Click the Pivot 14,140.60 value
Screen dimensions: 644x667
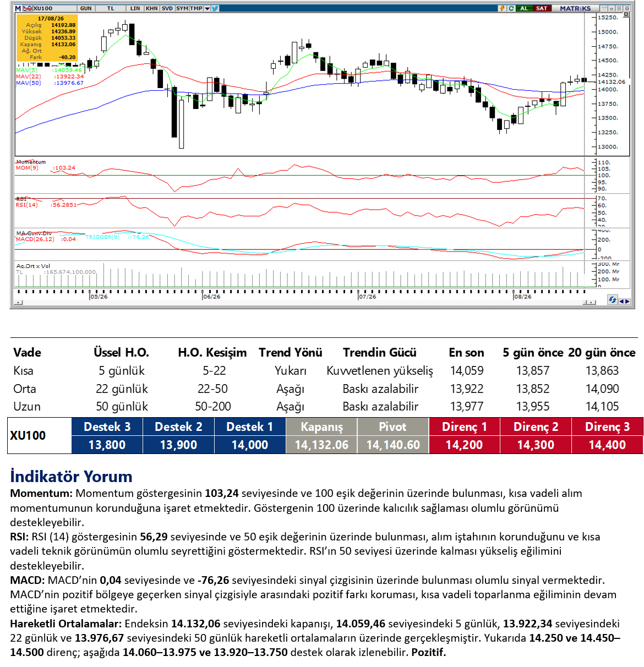tap(393, 445)
